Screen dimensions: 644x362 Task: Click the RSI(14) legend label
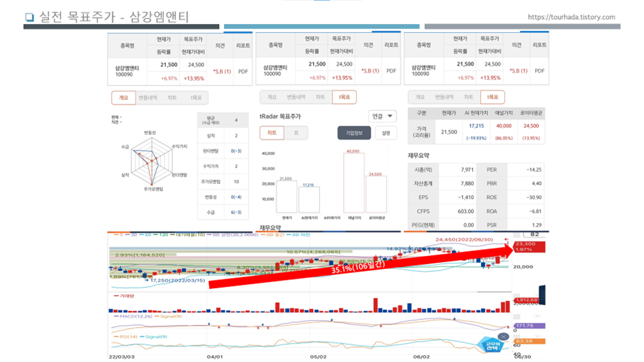pyautogui.click(x=125, y=337)
